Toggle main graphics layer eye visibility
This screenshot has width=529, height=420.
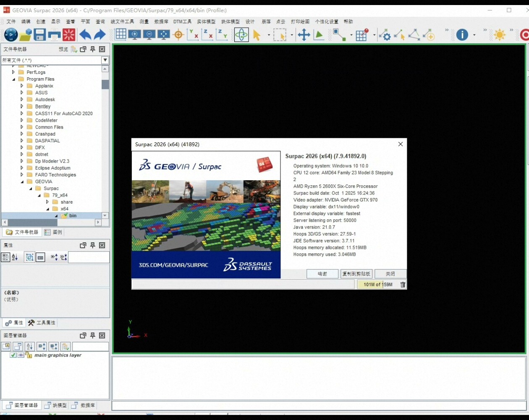pos(21,355)
